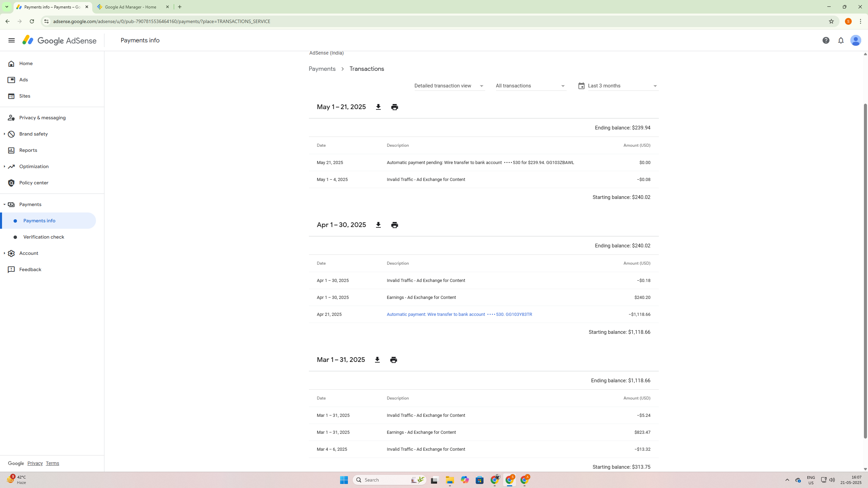
Task: Expand Optimization section
Action: coord(4,167)
